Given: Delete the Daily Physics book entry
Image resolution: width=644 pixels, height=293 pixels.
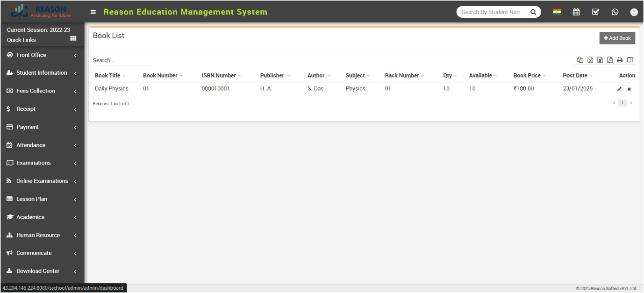Looking at the screenshot, I should pos(629,89).
